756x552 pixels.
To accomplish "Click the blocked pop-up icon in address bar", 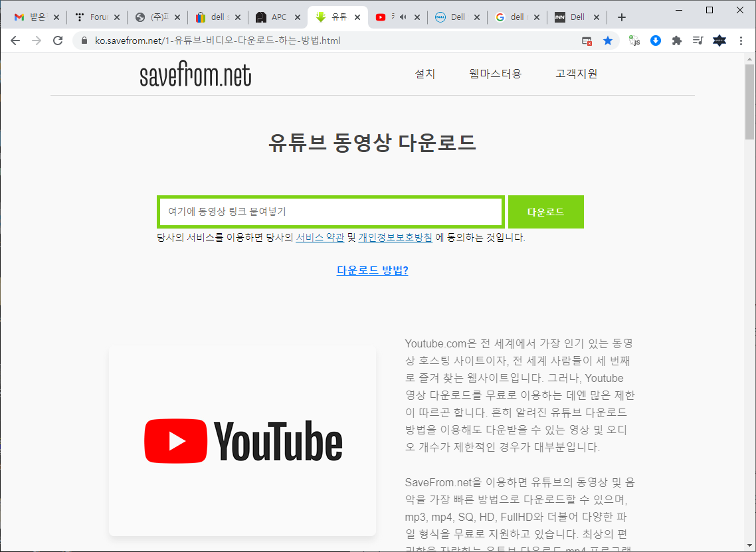I will (x=587, y=41).
